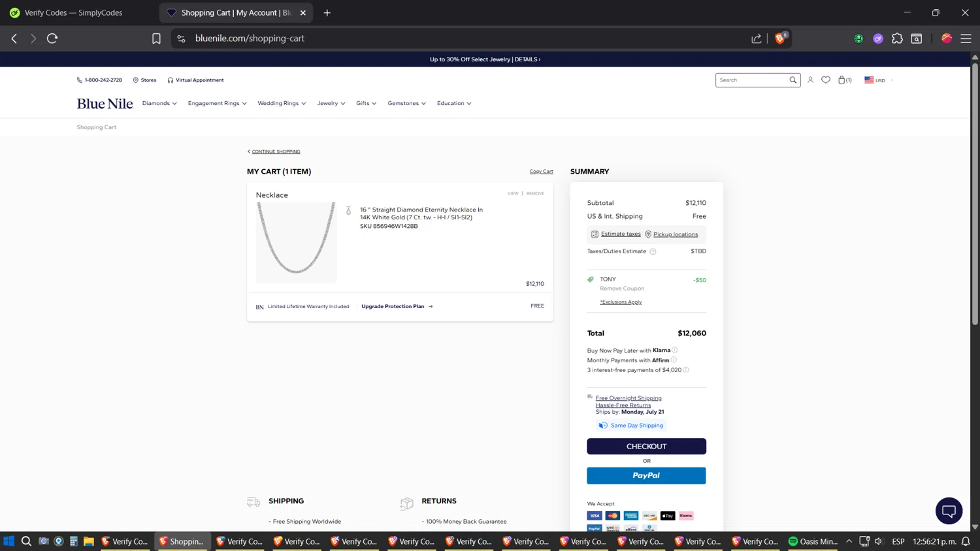
Task: Open shopping bag icon with 1 item
Action: coord(844,80)
